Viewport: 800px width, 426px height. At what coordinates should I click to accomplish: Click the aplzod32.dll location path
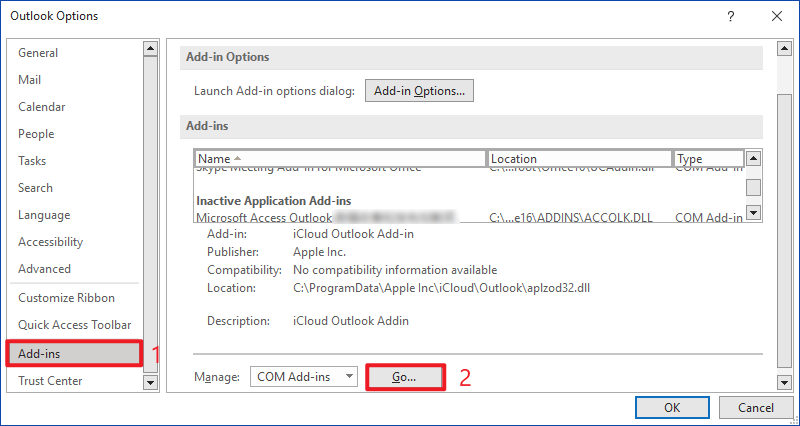click(441, 288)
